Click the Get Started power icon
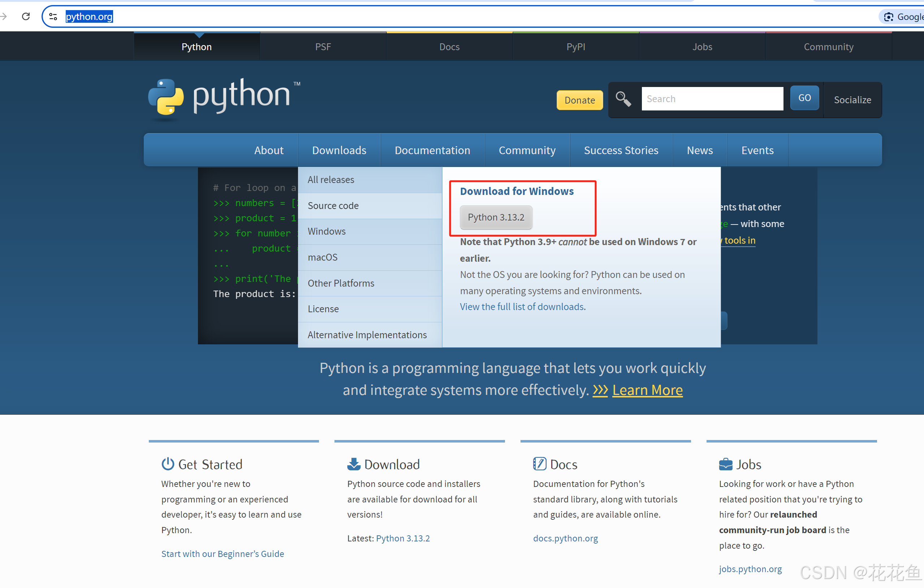924x588 pixels. click(x=168, y=464)
